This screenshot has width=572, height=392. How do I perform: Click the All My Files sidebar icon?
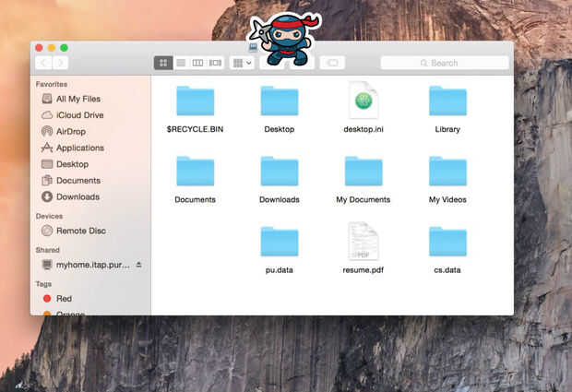47,99
